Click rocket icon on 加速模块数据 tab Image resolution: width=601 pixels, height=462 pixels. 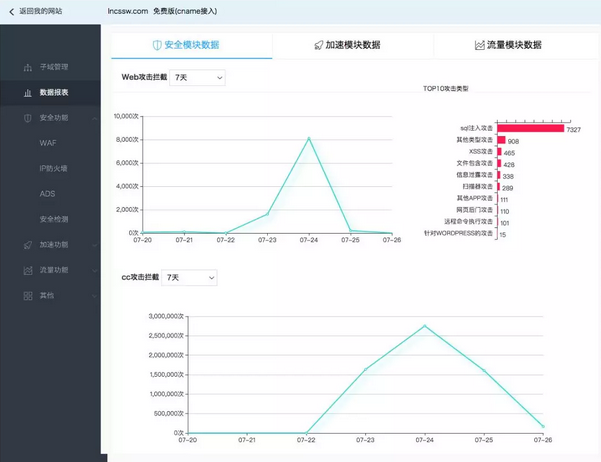point(319,46)
